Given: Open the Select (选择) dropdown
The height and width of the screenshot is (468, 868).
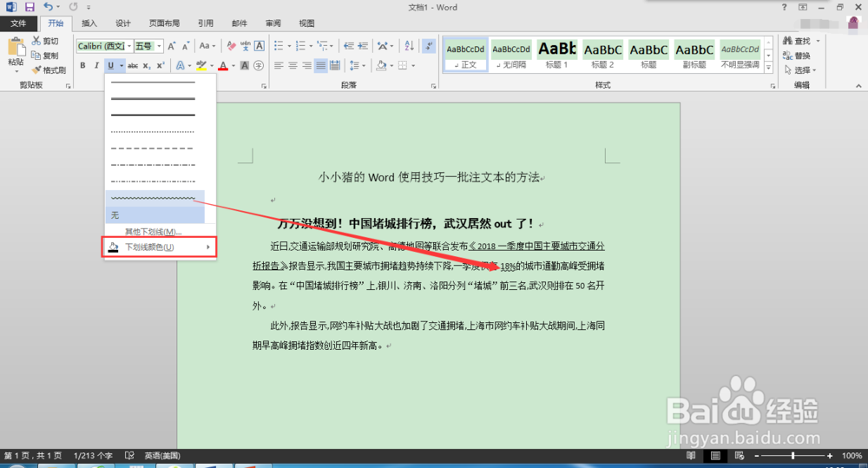Looking at the screenshot, I should click(x=800, y=69).
